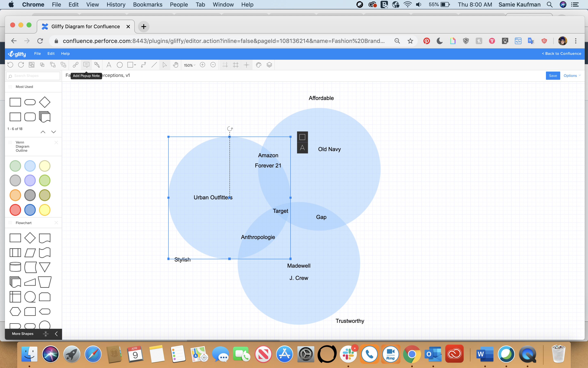
Task: Open the Gliffy Help menu
Action: tap(65, 54)
